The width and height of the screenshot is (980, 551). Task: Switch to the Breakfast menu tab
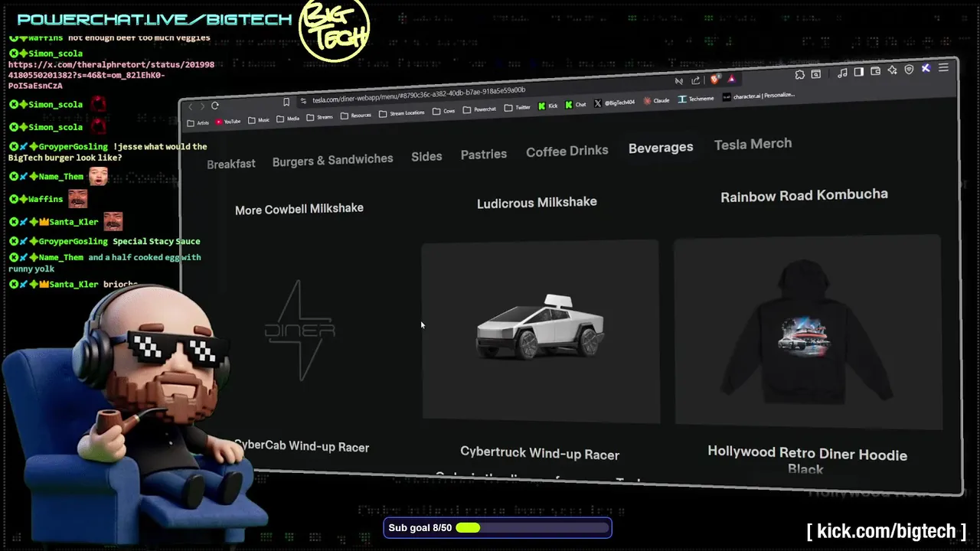(231, 164)
